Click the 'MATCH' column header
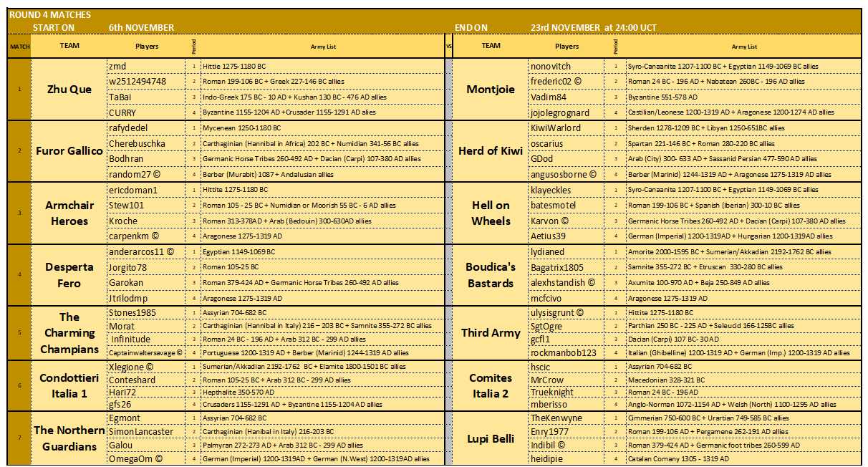The image size is (868, 467). [19, 47]
